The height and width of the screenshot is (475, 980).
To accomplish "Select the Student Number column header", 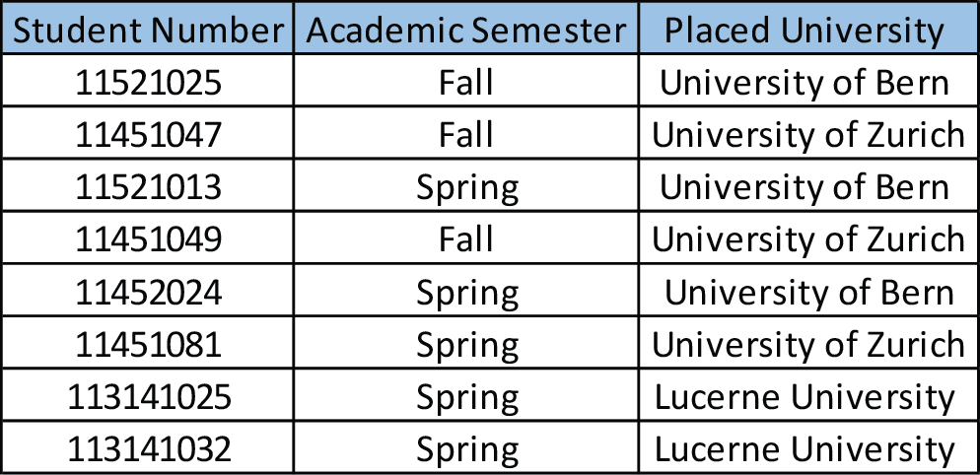I will pos(148,29).
